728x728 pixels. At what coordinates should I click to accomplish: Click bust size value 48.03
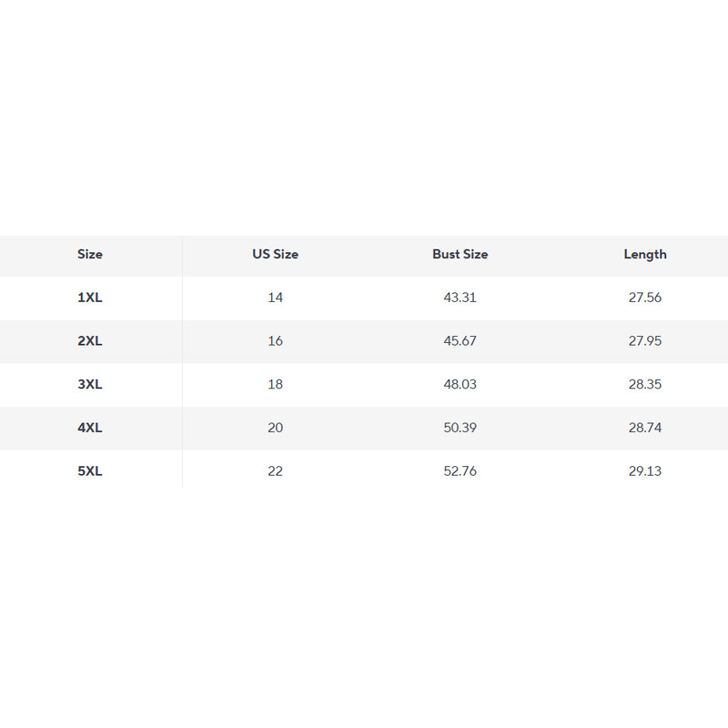(x=460, y=384)
